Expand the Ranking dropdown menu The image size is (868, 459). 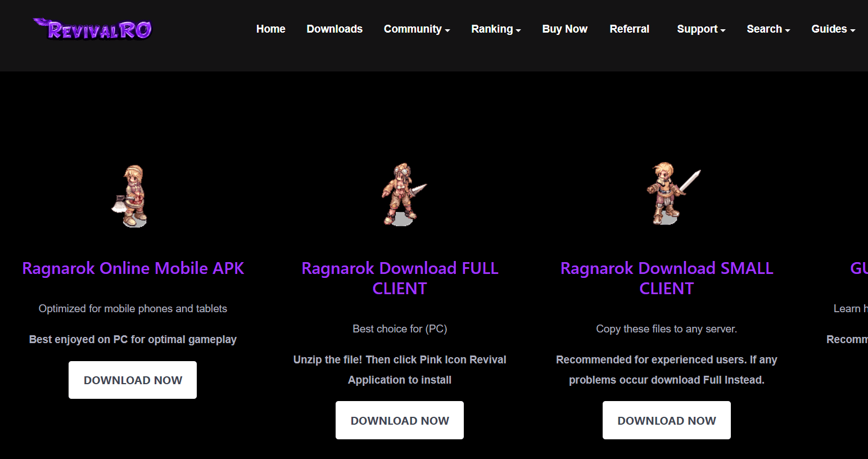(496, 29)
